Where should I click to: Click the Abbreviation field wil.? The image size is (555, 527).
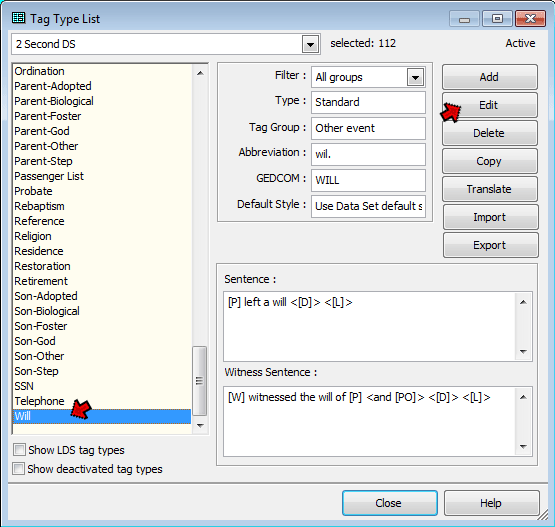click(368, 154)
